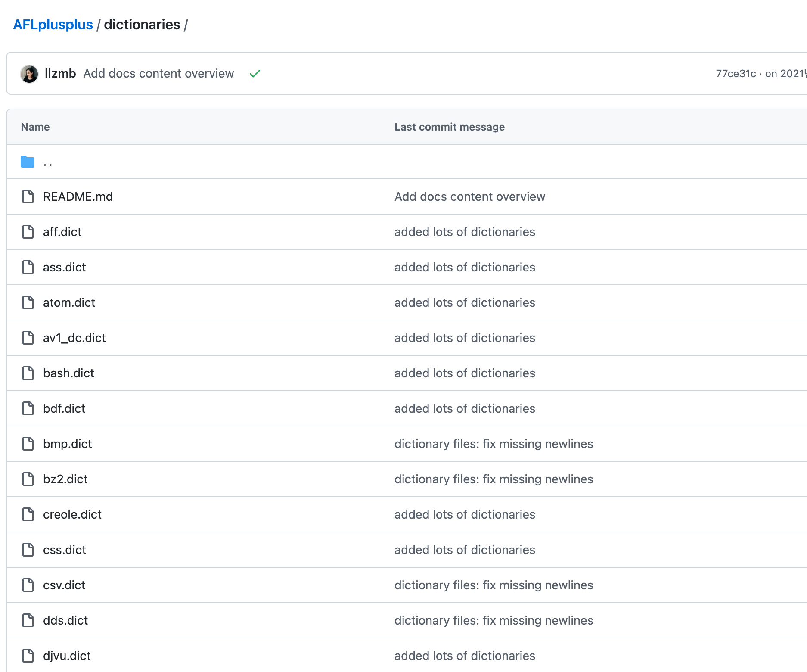The image size is (807, 672).
Task: Click the llzmb user avatar
Action: point(29,74)
